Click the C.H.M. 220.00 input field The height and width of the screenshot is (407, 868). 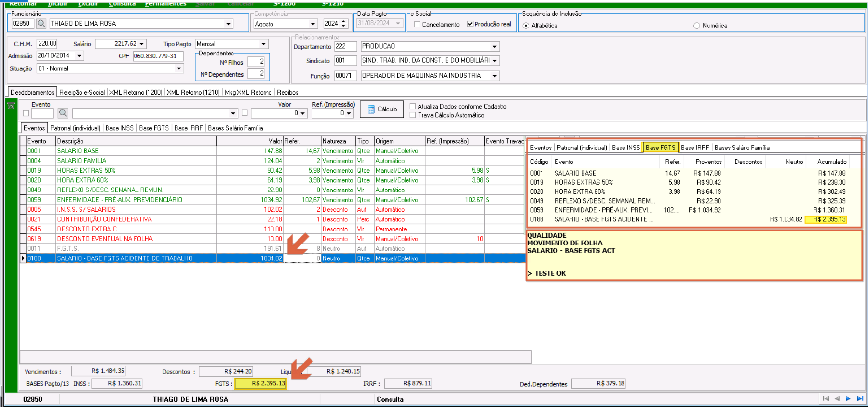coord(47,44)
